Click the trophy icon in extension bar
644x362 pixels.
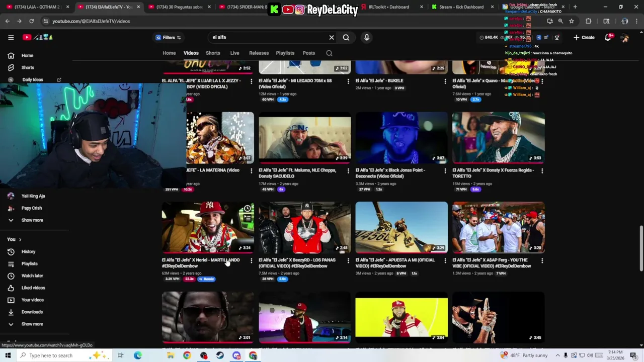556,37
